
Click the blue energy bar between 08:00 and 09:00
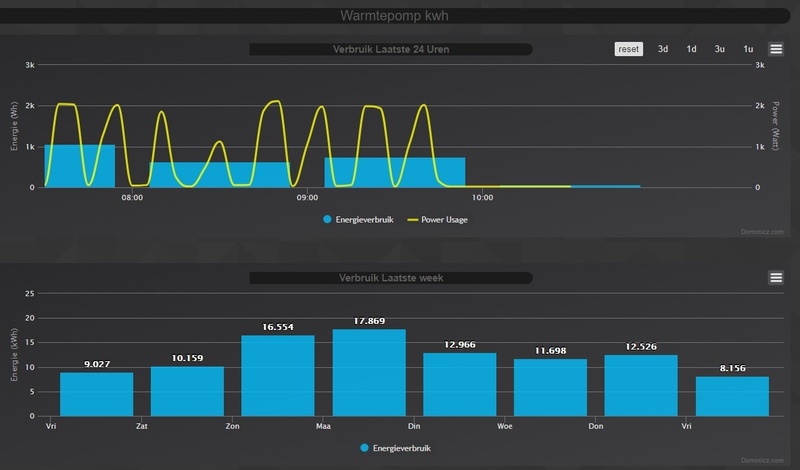tap(219, 175)
